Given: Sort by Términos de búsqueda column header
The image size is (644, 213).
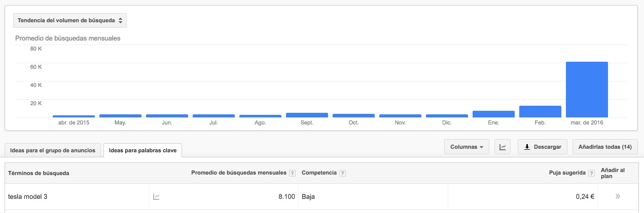Looking at the screenshot, I should click(x=39, y=173).
